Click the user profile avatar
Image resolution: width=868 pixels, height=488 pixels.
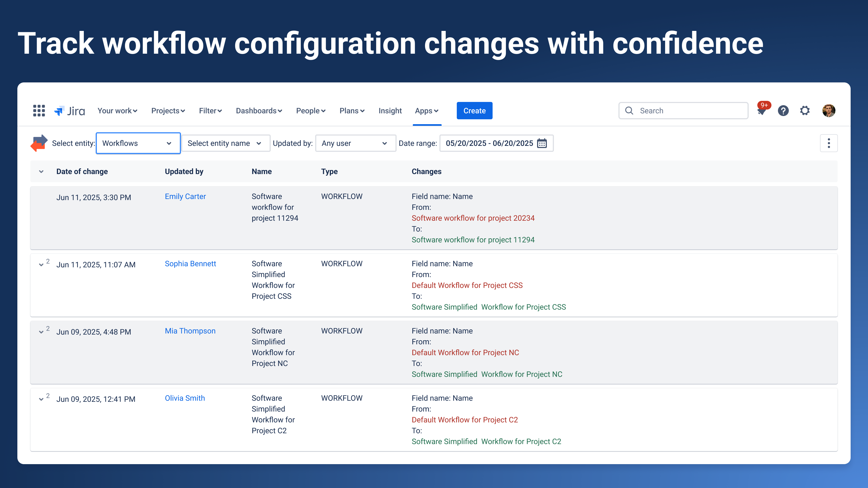point(829,110)
